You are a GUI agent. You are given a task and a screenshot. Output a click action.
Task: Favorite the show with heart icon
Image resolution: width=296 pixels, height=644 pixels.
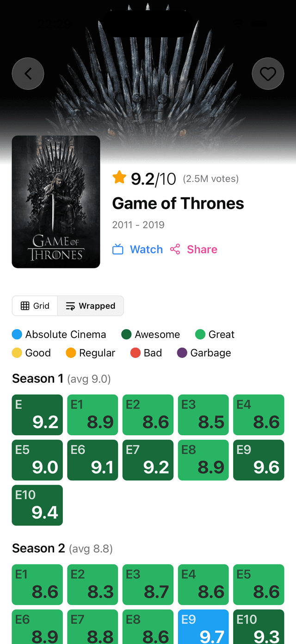click(268, 74)
